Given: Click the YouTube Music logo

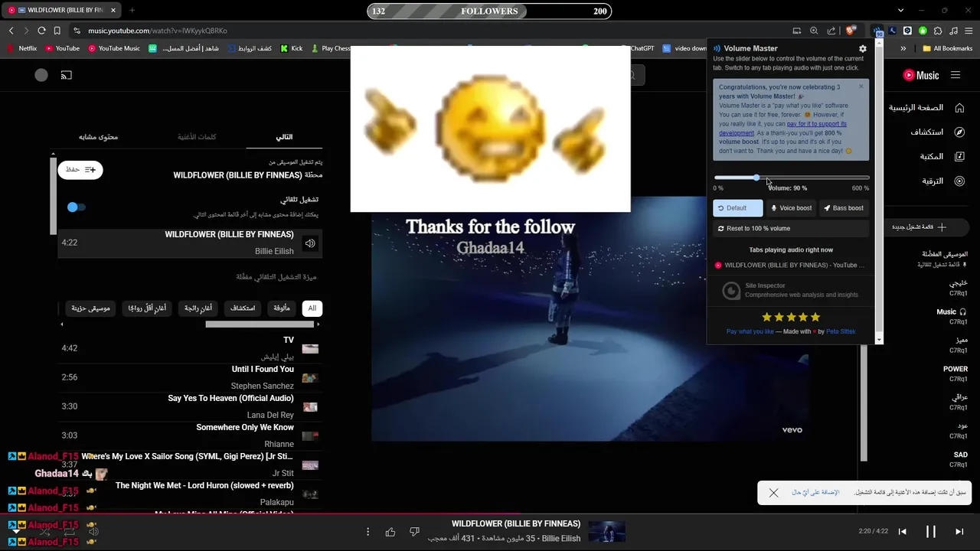Looking at the screenshot, I should 921,75.
